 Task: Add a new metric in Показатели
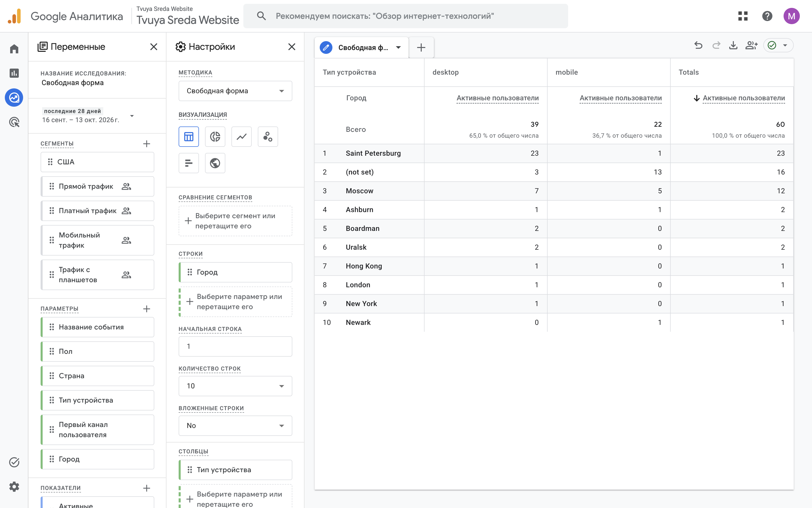point(147,488)
